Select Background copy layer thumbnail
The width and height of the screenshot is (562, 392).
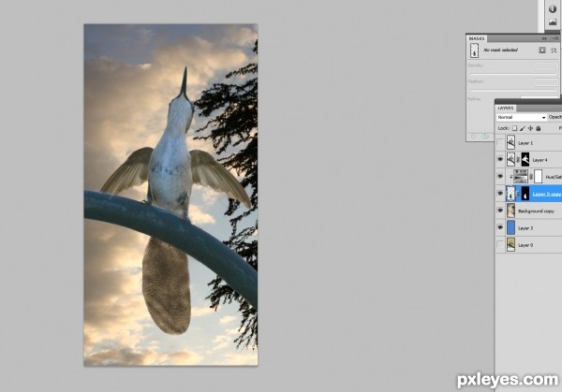tap(510, 211)
